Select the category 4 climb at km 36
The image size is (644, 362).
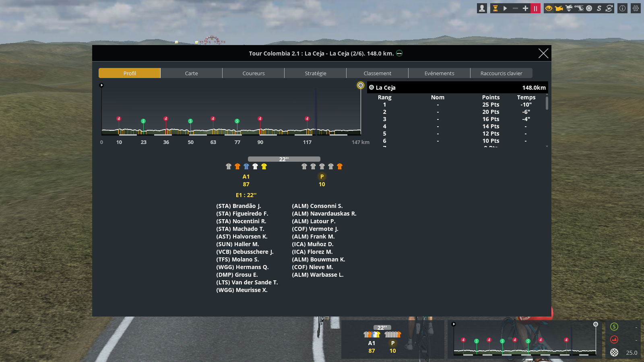click(166, 119)
